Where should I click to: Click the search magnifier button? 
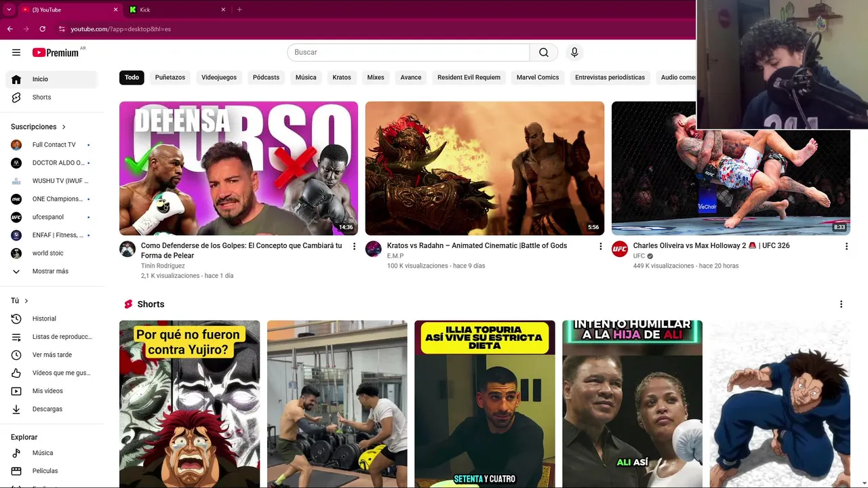click(544, 52)
